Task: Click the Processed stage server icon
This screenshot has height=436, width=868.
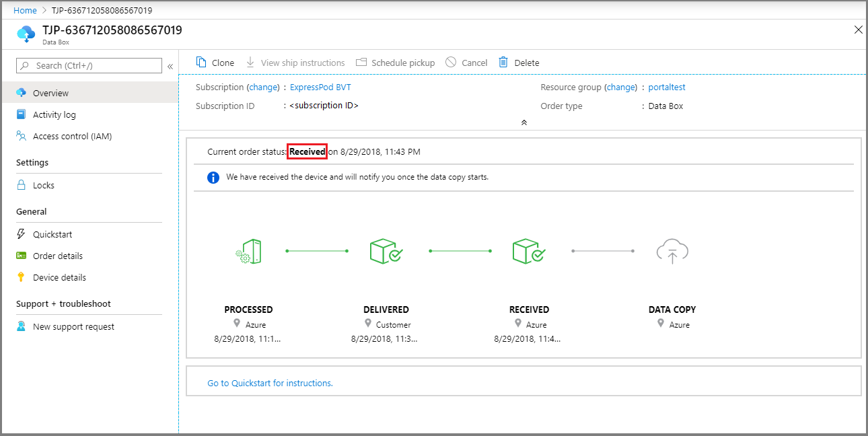Action: pos(249,252)
